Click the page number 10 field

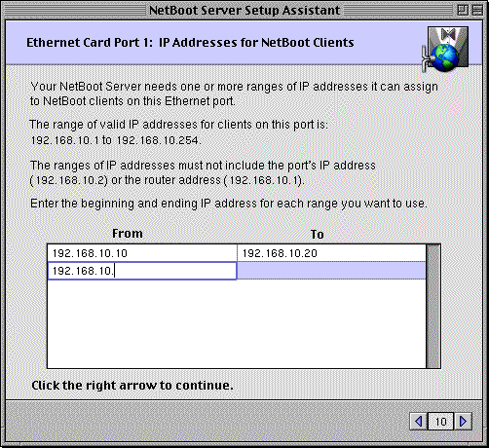(441, 422)
